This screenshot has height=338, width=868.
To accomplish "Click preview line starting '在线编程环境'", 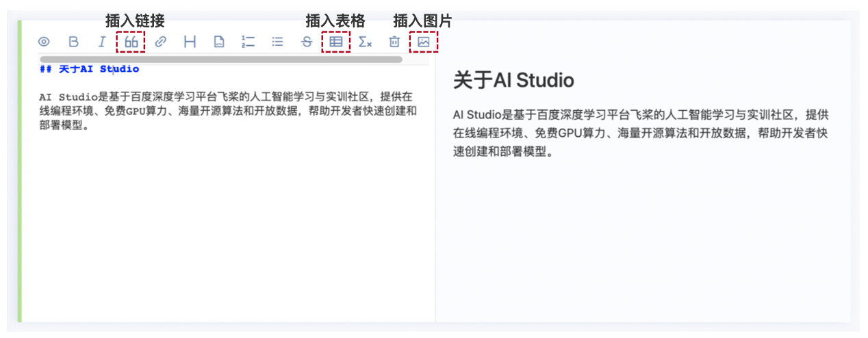I will (641, 133).
